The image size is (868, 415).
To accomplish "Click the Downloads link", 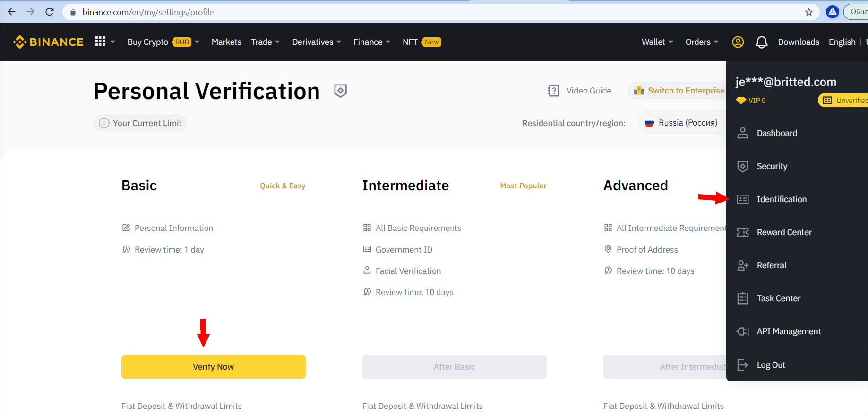I will point(799,42).
